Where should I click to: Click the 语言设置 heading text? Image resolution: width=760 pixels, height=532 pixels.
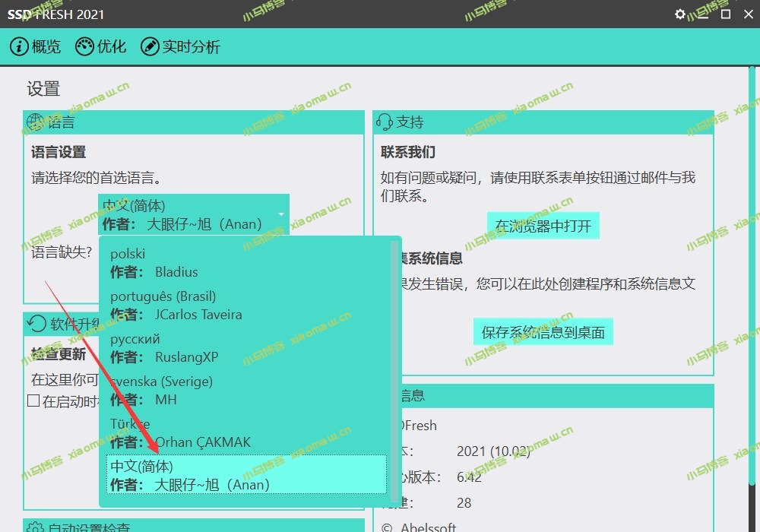tap(59, 152)
